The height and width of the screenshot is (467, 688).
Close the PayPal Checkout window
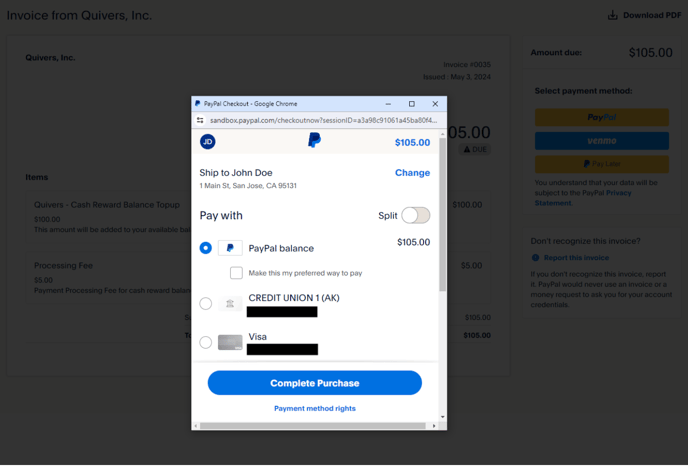(435, 104)
